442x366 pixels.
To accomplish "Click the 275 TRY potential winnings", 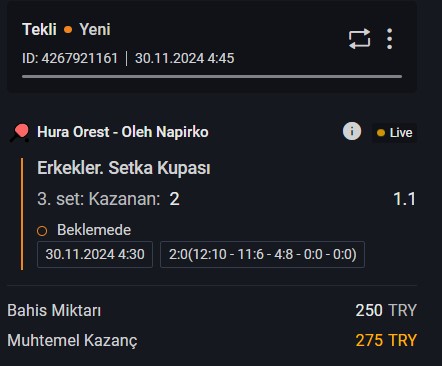I will pyautogui.click(x=386, y=340).
